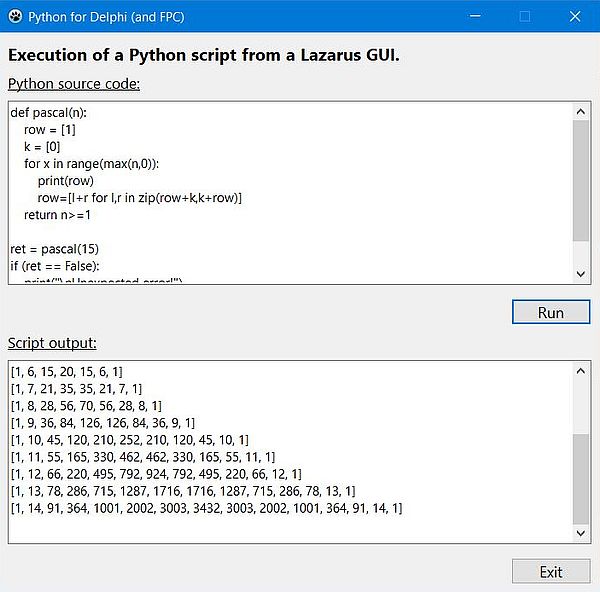Close the Python for Delphi window

point(575,16)
